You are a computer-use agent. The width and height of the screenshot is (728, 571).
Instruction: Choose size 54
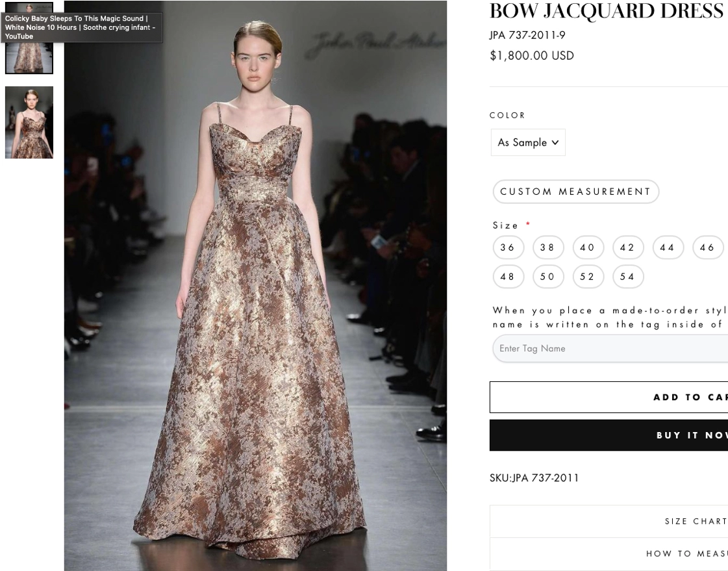tap(628, 277)
